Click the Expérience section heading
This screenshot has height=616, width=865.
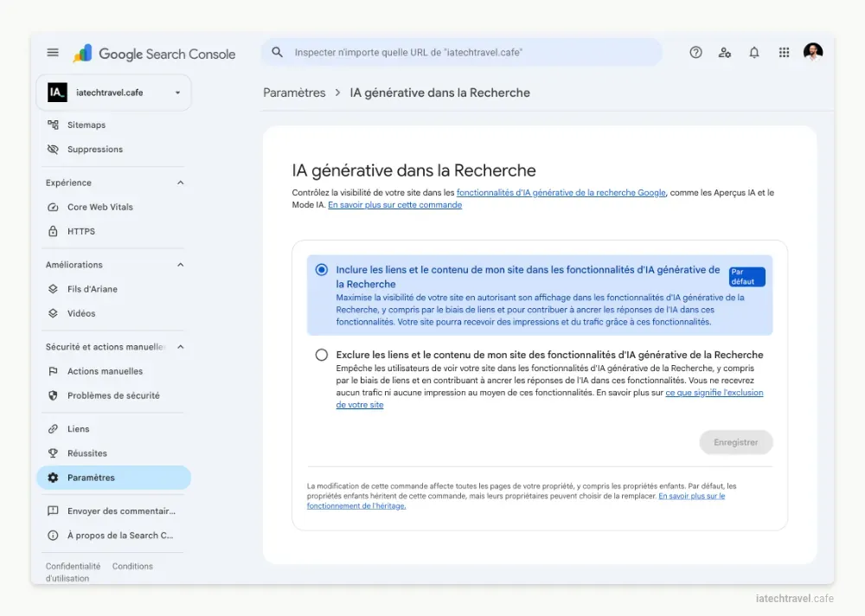[68, 183]
